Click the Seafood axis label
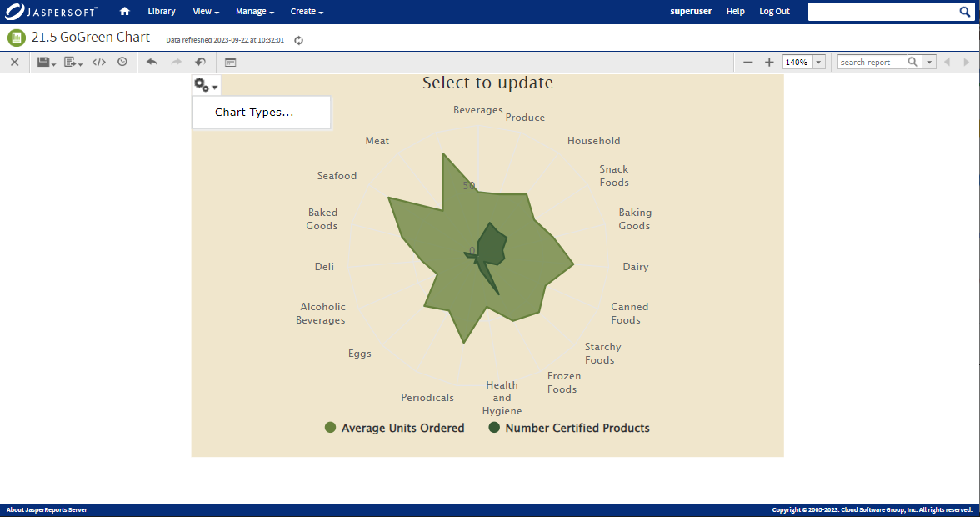 pyautogui.click(x=337, y=176)
